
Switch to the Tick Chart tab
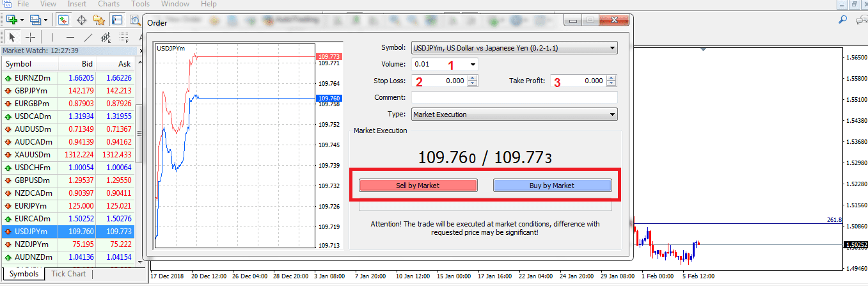pyautogui.click(x=68, y=274)
